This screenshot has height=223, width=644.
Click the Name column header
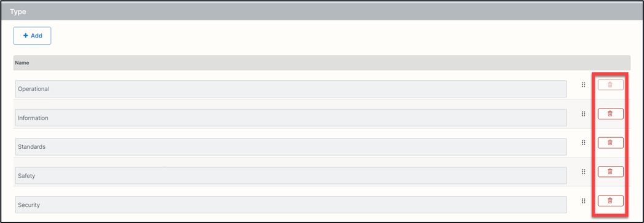pyautogui.click(x=21, y=63)
